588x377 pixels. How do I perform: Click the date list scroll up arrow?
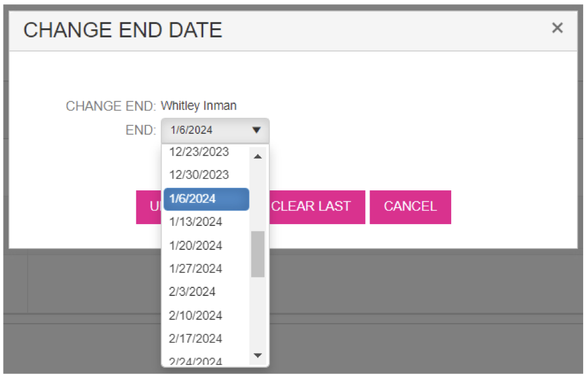tap(258, 157)
